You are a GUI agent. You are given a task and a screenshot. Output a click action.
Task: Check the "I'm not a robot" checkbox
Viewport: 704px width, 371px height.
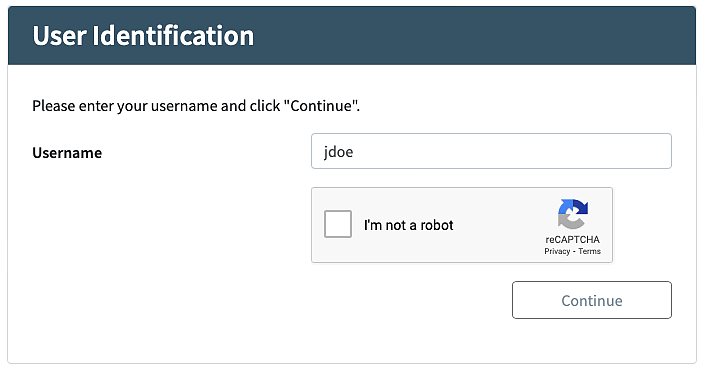tap(338, 224)
